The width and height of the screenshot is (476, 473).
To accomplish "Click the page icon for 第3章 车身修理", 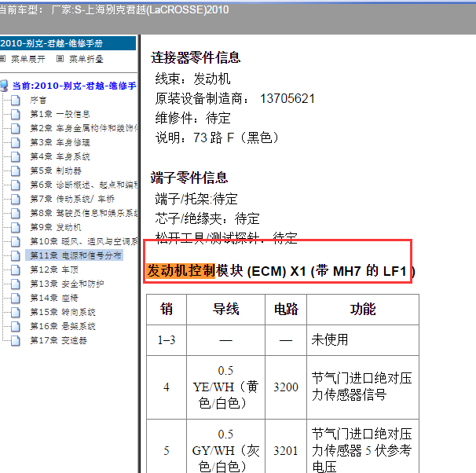I will click(x=16, y=142).
